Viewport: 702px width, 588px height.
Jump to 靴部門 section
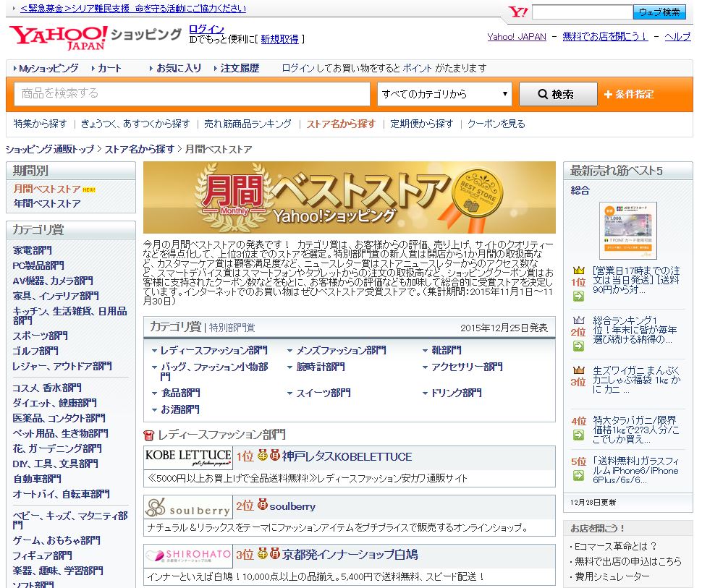coord(447,350)
